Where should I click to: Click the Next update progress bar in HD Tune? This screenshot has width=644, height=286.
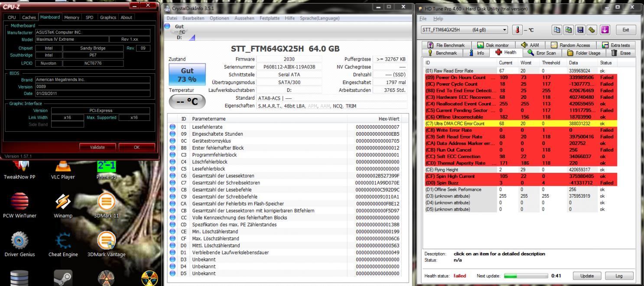coord(526,276)
